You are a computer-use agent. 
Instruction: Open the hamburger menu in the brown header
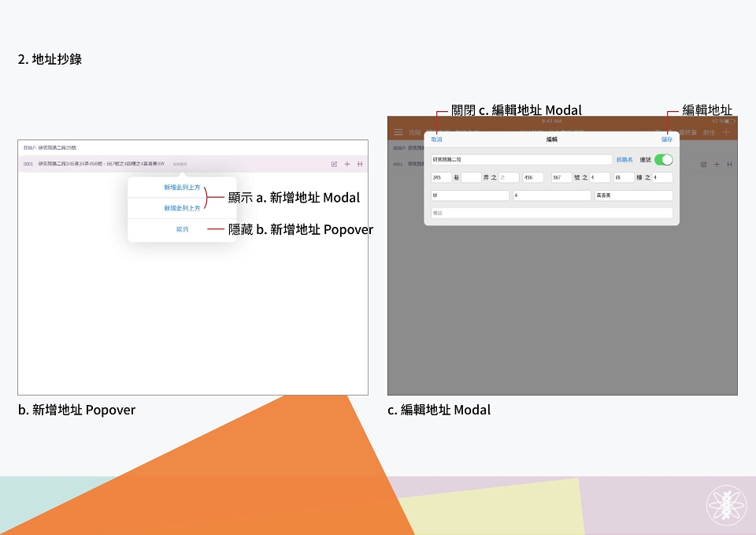[x=398, y=132]
